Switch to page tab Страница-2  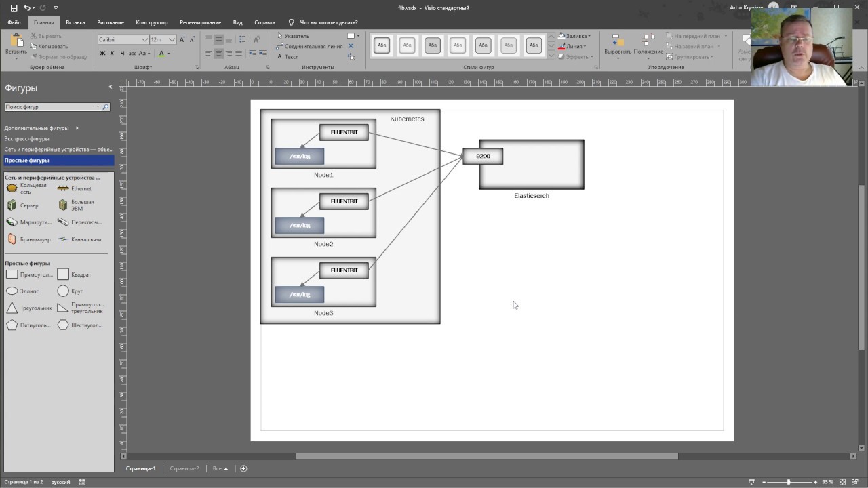(184, 468)
